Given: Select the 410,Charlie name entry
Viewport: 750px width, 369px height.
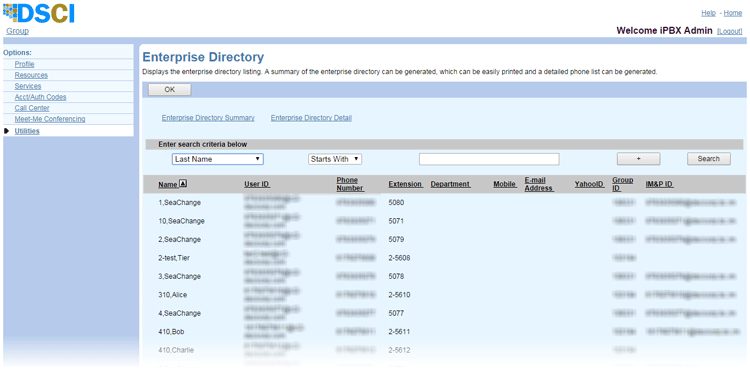Looking at the screenshot, I should coord(176,350).
